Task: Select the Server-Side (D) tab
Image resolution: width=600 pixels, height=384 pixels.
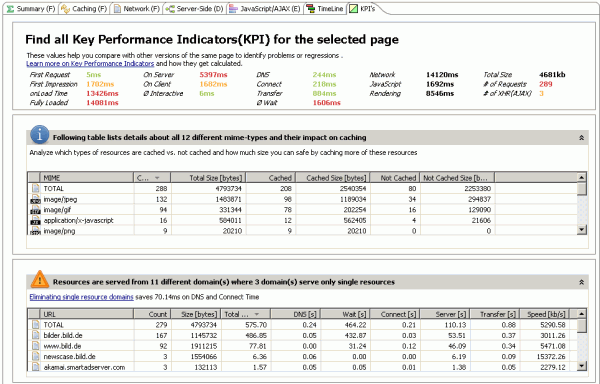Action: point(194,8)
